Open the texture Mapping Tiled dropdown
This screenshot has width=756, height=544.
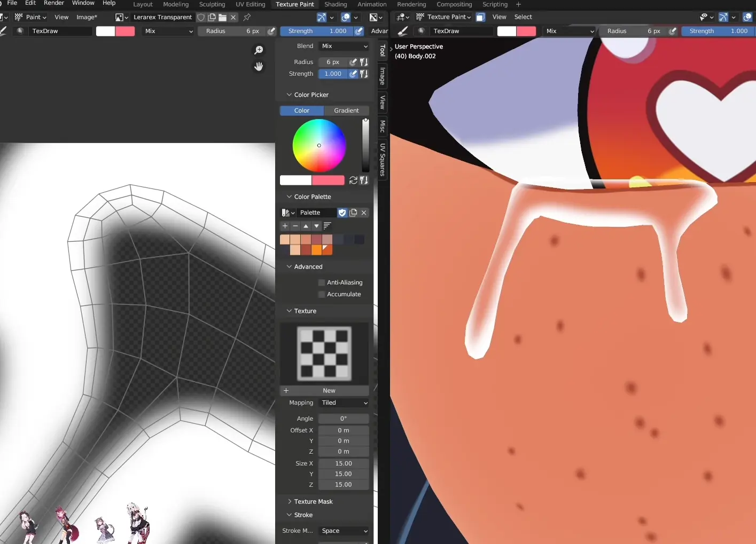(344, 403)
